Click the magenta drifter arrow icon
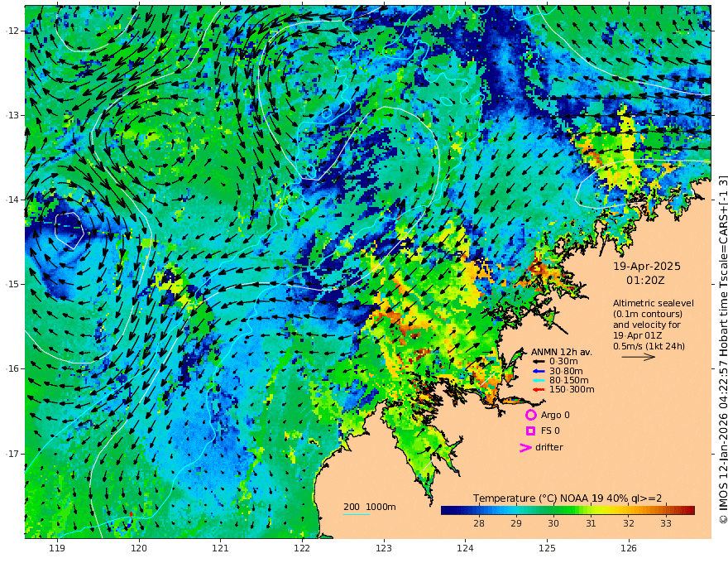The height and width of the screenshot is (563, 728). pyautogui.click(x=525, y=447)
